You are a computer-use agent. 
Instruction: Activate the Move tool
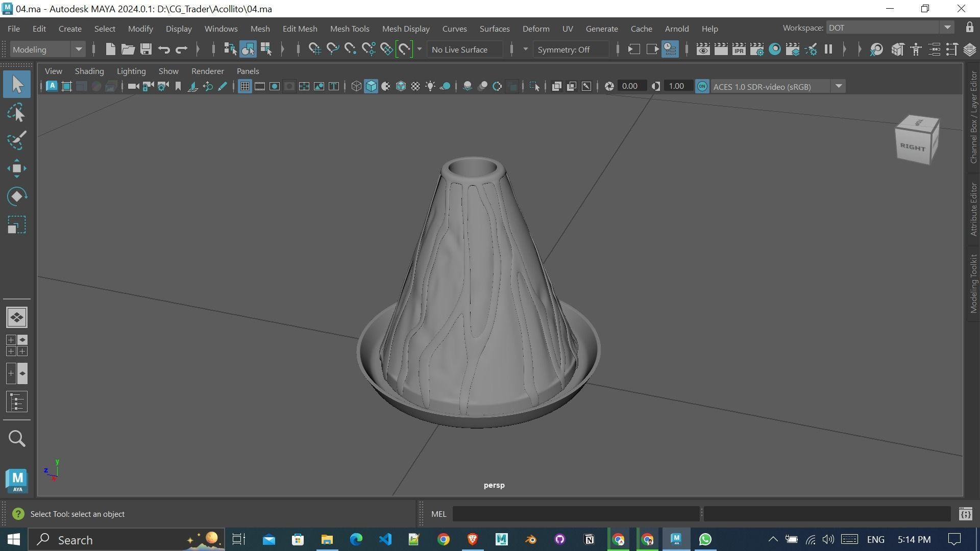coord(17,168)
